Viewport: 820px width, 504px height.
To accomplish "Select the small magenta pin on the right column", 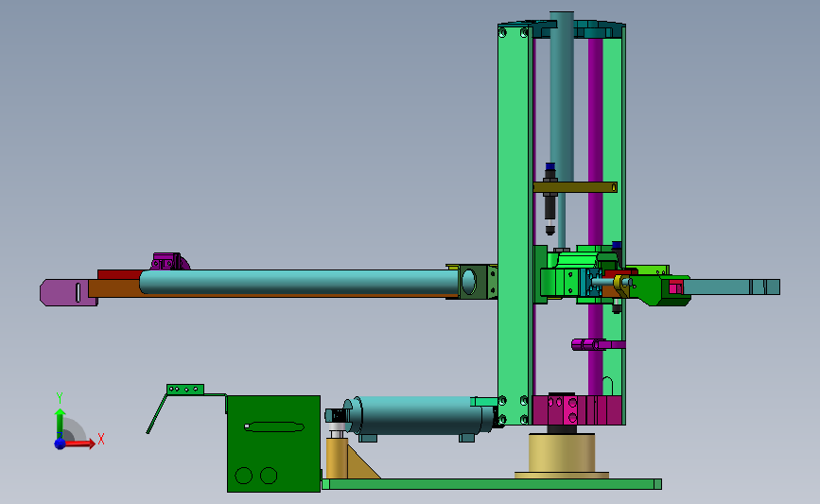I will pyautogui.click(x=598, y=344).
